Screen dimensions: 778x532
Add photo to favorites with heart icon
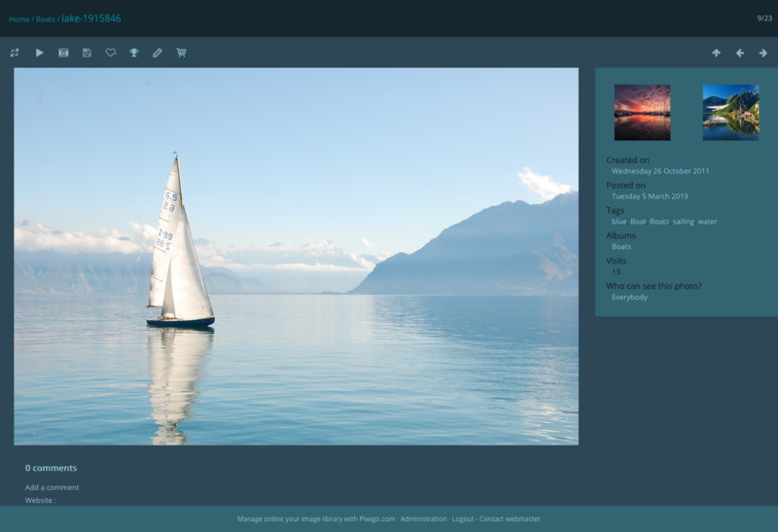click(110, 53)
